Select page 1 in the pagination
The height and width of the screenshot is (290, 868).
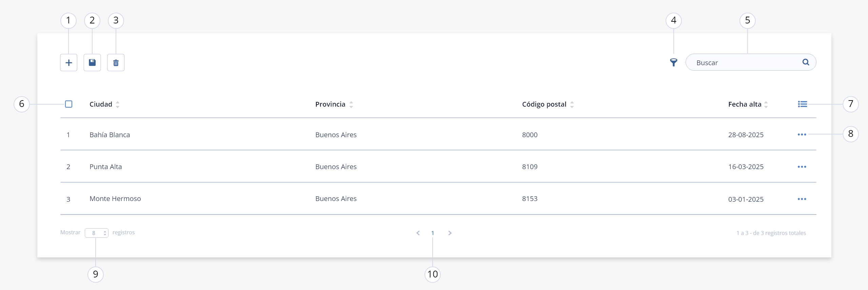click(x=433, y=233)
